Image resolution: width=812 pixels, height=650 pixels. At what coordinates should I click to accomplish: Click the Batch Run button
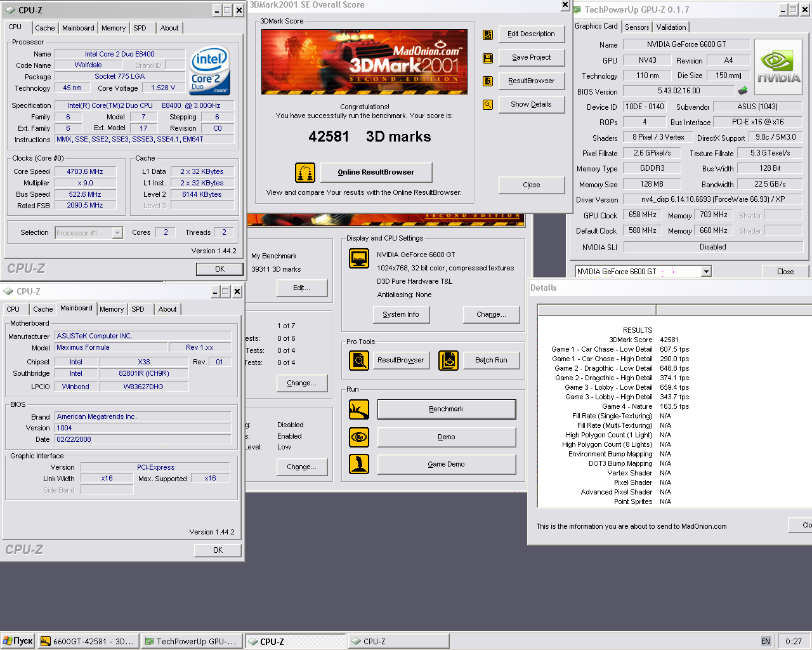click(x=492, y=361)
